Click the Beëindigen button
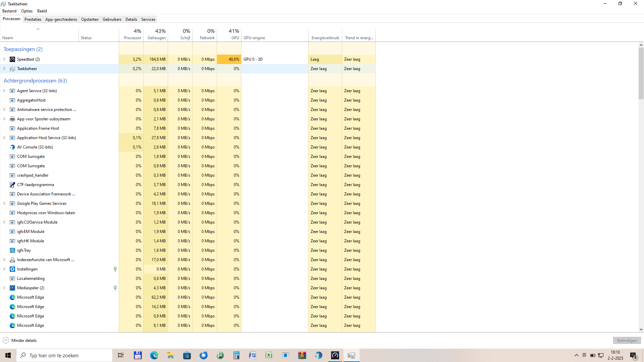This screenshot has height=362, width=644. pos(627,341)
